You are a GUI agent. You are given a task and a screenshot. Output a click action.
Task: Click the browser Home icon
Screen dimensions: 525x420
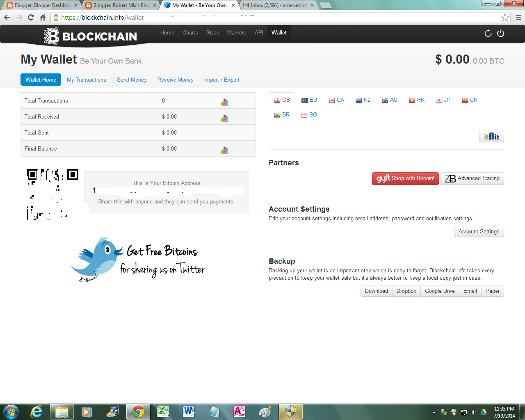coord(43,17)
